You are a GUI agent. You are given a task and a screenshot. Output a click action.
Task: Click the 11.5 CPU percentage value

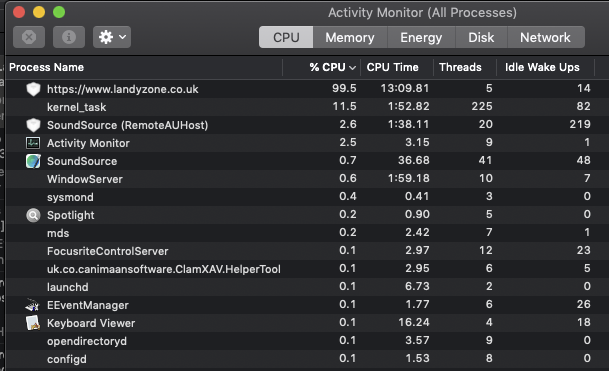tap(345, 106)
